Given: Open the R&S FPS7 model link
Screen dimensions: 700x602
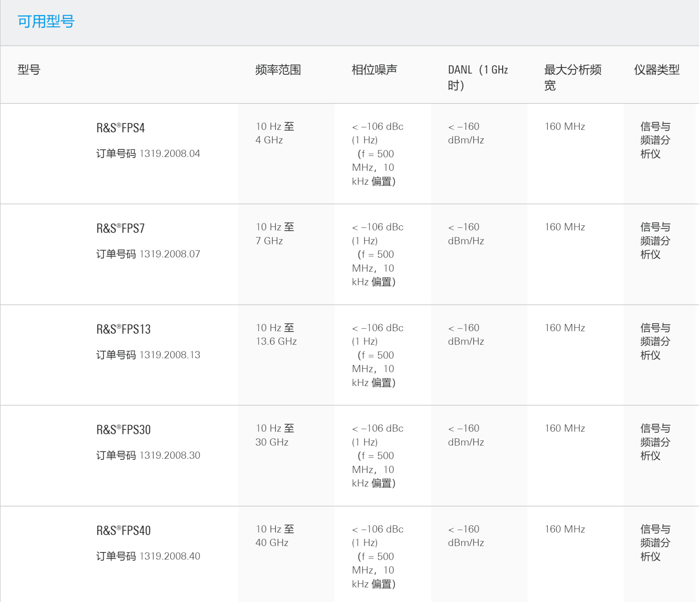Looking at the screenshot, I should point(121,229).
